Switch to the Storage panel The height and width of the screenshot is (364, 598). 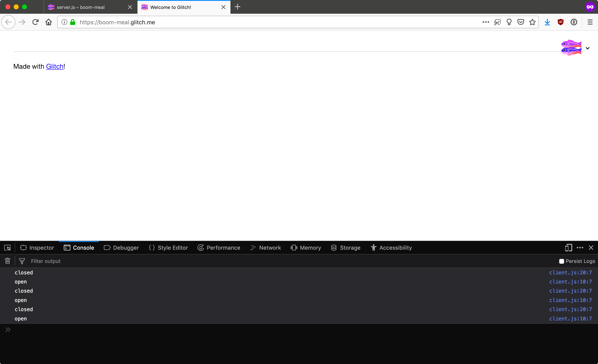(x=346, y=248)
